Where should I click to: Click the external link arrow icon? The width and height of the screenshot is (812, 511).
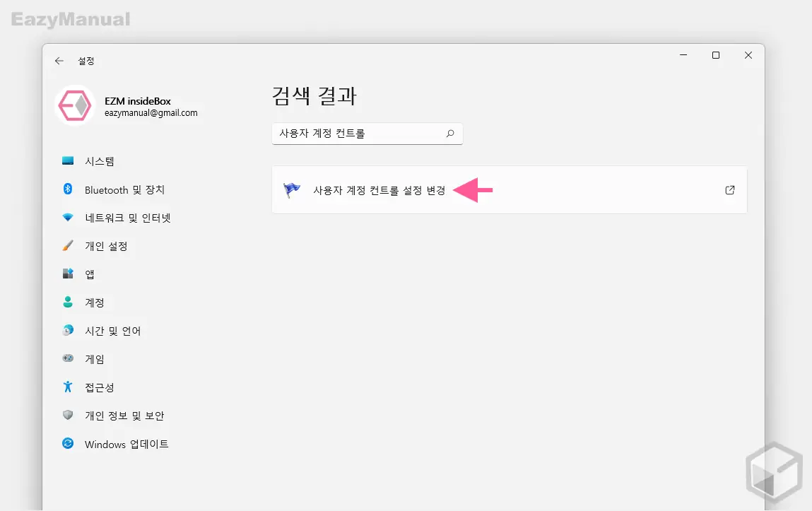(729, 189)
